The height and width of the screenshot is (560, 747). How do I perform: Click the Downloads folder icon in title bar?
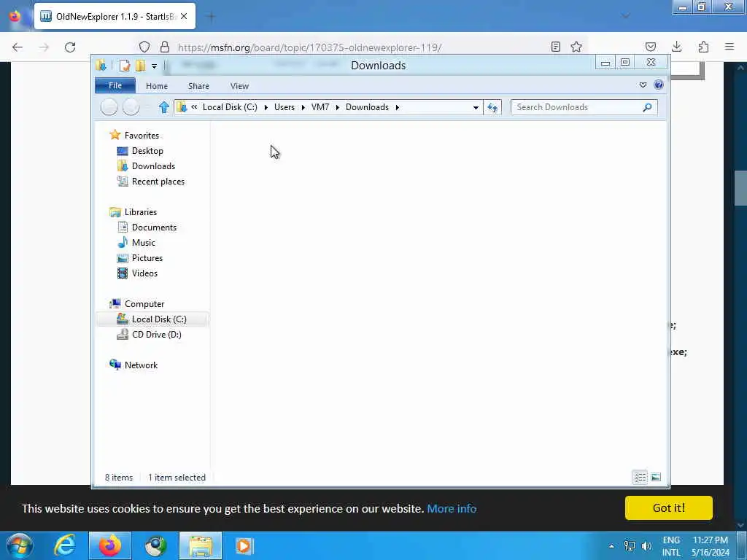pyautogui.click(x=101, y=66)
